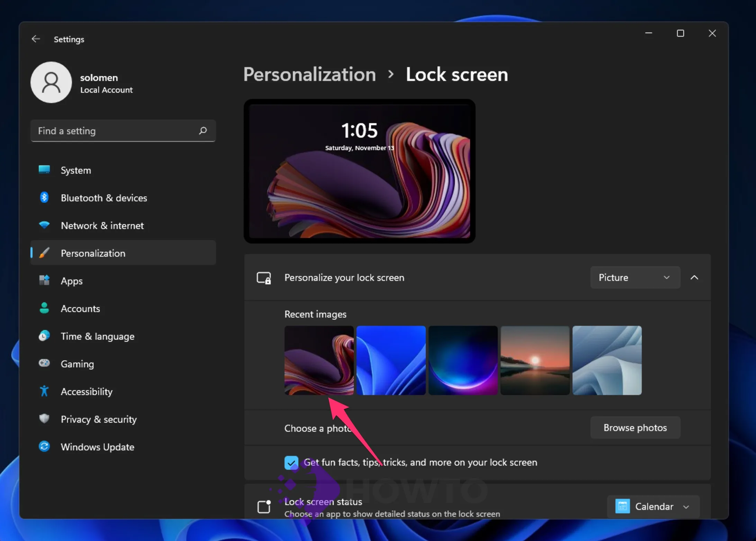Open Windows Update settings
Image resolution: width=756 pixels, height=541 pixels.
[x=123, y=447]
